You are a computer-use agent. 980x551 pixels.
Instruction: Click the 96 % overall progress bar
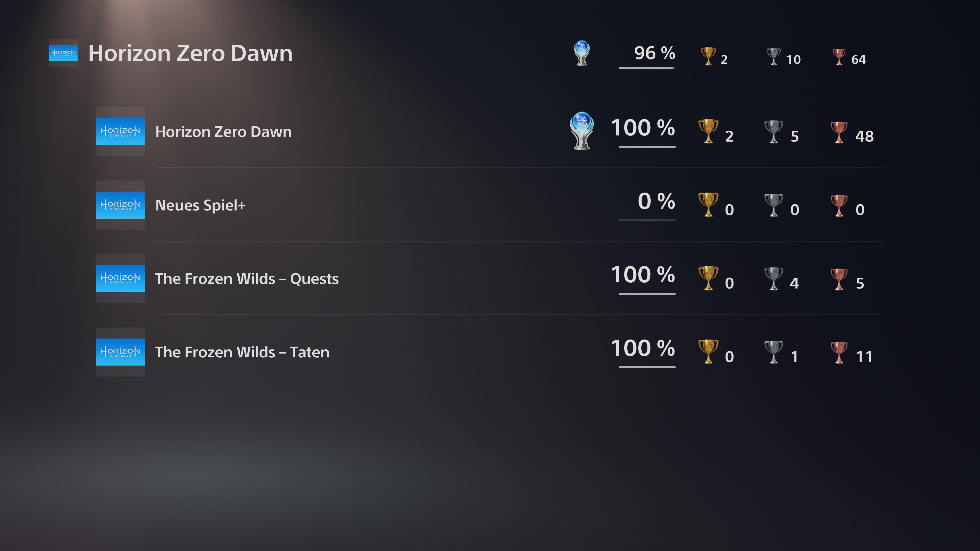click(647, 68)
